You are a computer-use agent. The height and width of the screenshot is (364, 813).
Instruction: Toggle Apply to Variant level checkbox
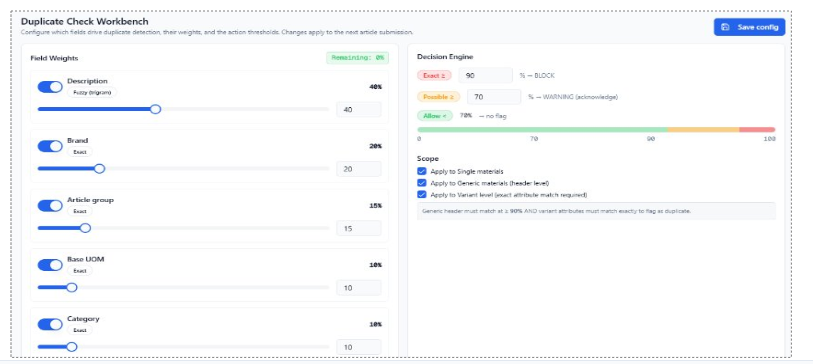[422, 195]
